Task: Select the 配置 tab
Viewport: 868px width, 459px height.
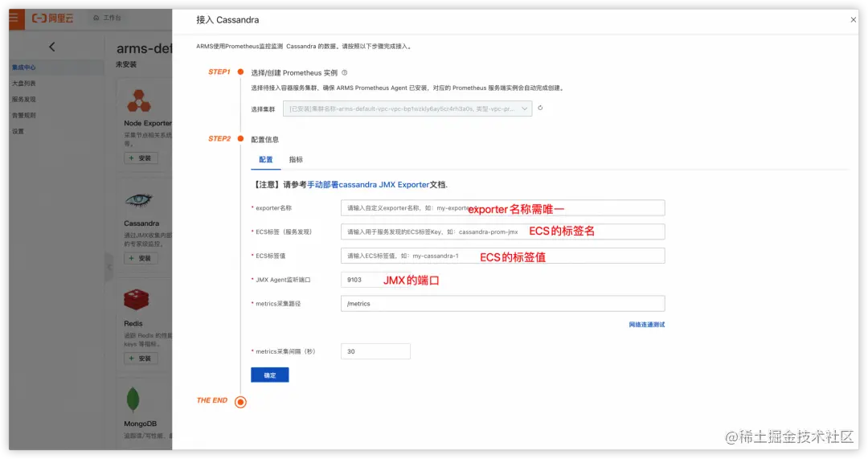Action: tap(266, 159)
